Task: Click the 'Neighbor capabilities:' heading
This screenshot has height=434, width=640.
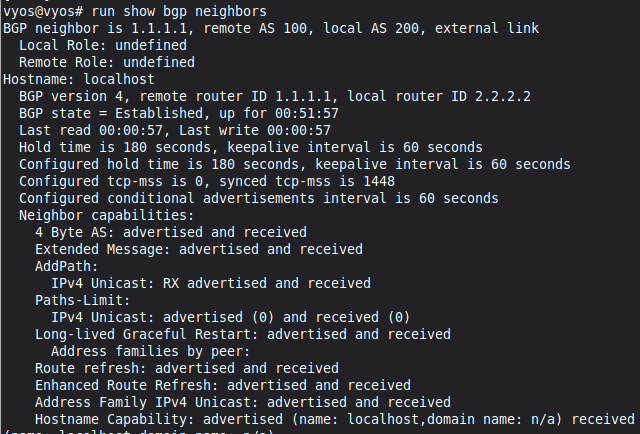Action: click(107, 216)
